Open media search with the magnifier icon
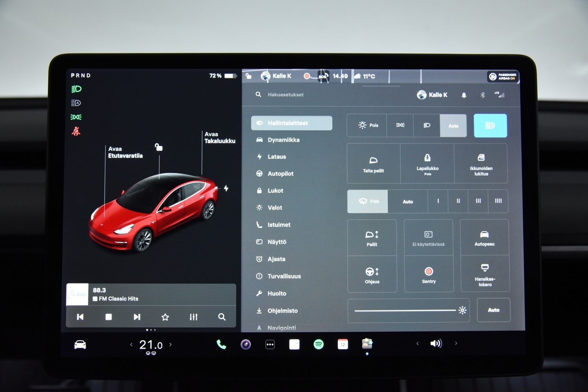The image size is (588, 392). 221,317
